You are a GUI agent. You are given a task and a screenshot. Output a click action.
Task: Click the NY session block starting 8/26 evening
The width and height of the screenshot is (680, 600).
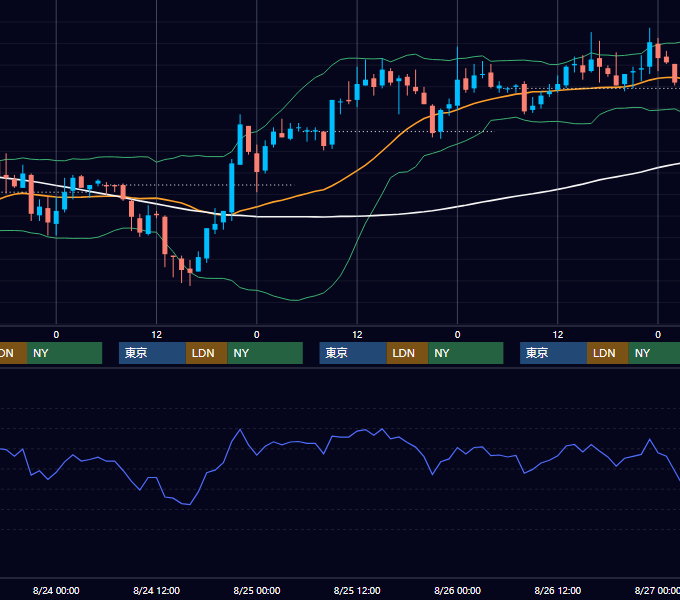(x=654, y=353)
